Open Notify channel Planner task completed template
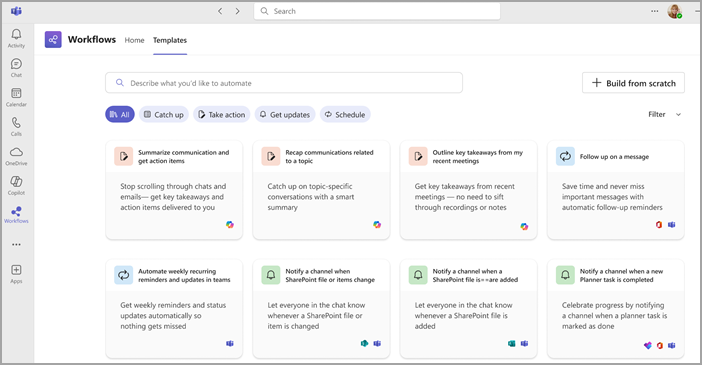Image resolution: width=702 pixels, height=365 pixels. 616,309
